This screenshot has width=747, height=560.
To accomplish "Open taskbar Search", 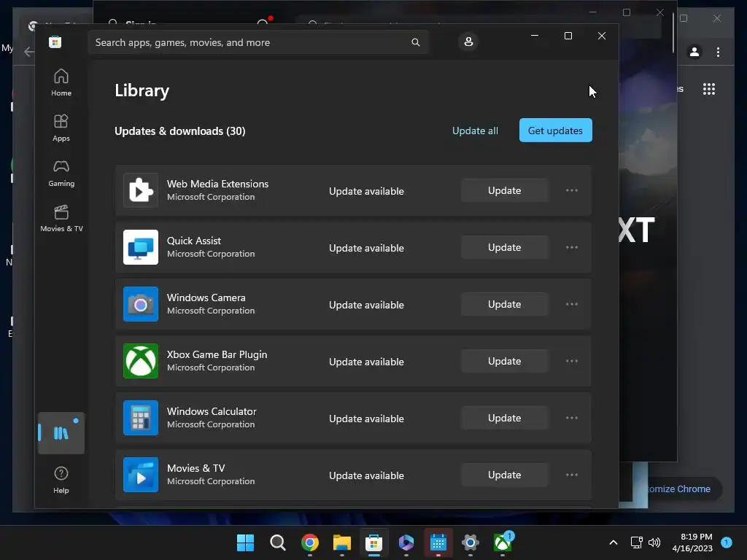I will [x=278, y=542].
